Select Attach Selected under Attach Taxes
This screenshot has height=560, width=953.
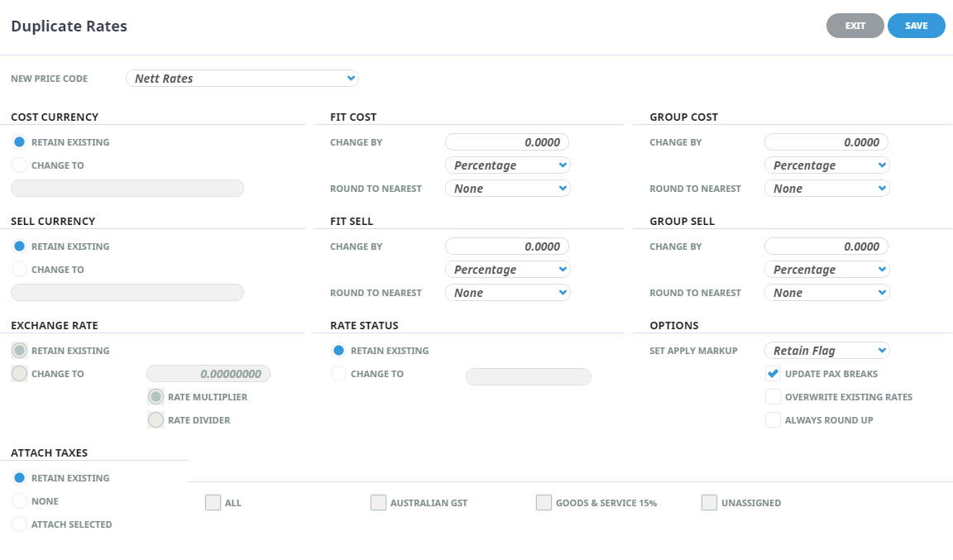click(20, 524)
